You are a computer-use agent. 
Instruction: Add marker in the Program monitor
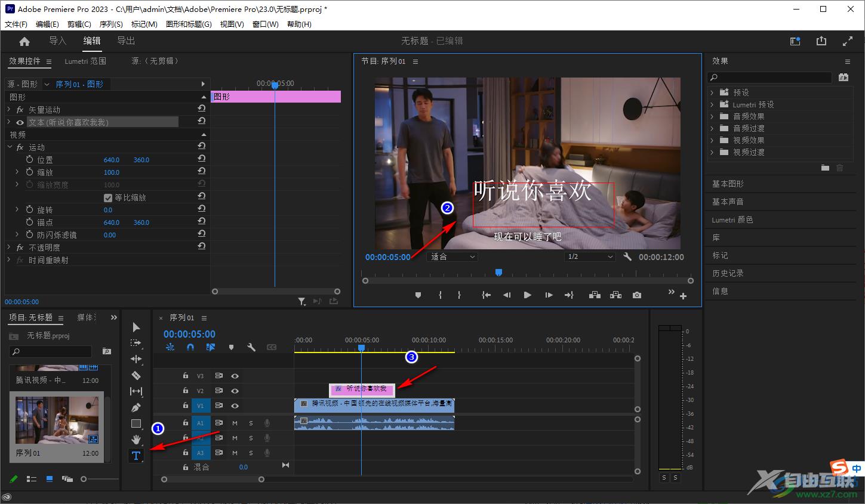click(418, 295)
